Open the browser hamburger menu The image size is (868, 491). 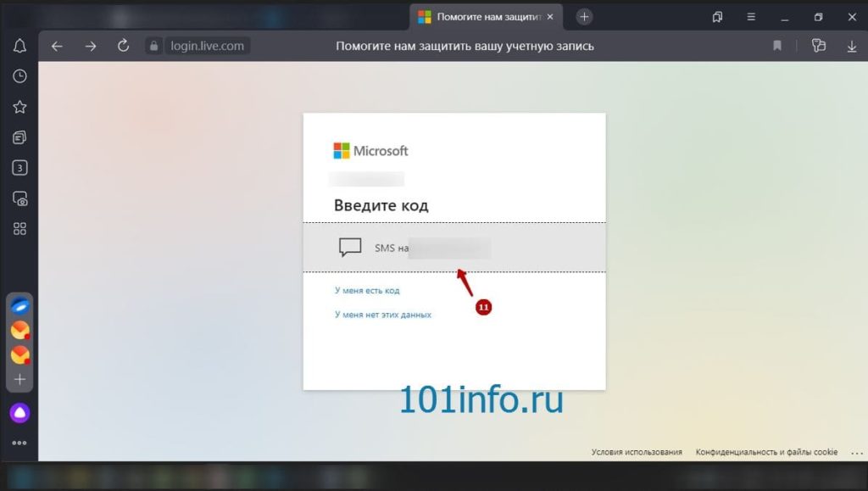(x=751, y=17)
